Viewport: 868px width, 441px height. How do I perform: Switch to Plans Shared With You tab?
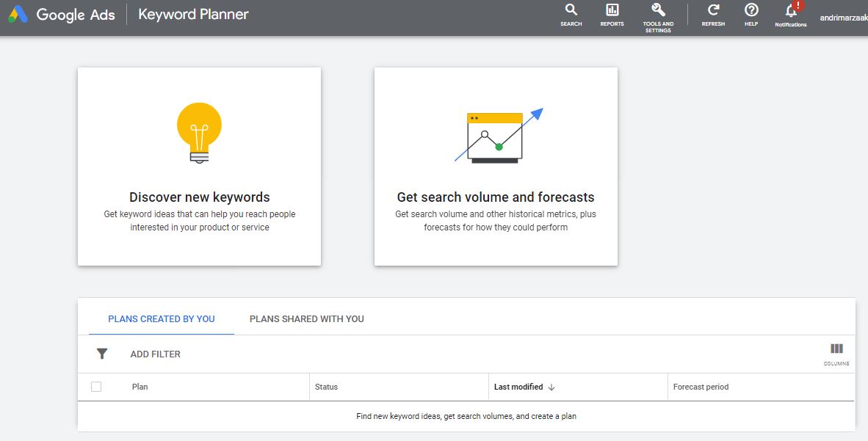pyautogui.click(x=307, y=318)
